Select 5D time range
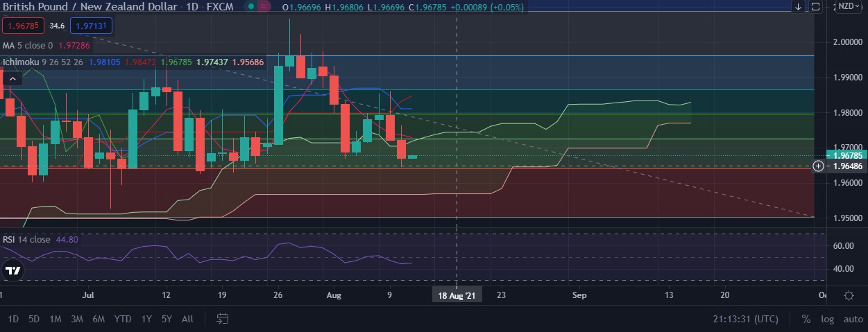This screenshot has height=332, width=868. click(34, 319)
